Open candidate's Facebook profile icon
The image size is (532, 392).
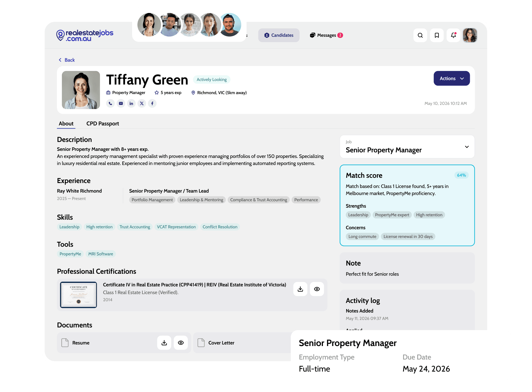click(152, 103)
